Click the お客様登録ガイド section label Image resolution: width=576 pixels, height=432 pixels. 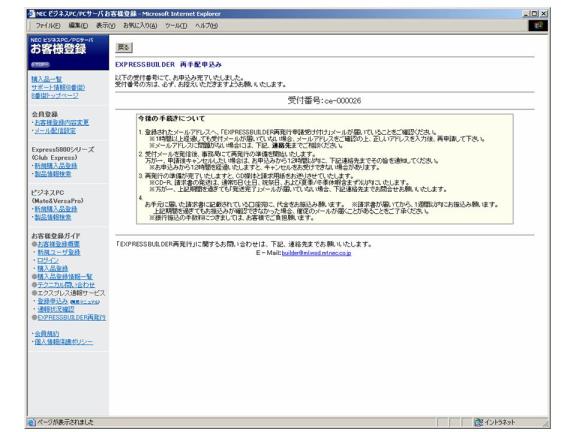tap(56, 235)
